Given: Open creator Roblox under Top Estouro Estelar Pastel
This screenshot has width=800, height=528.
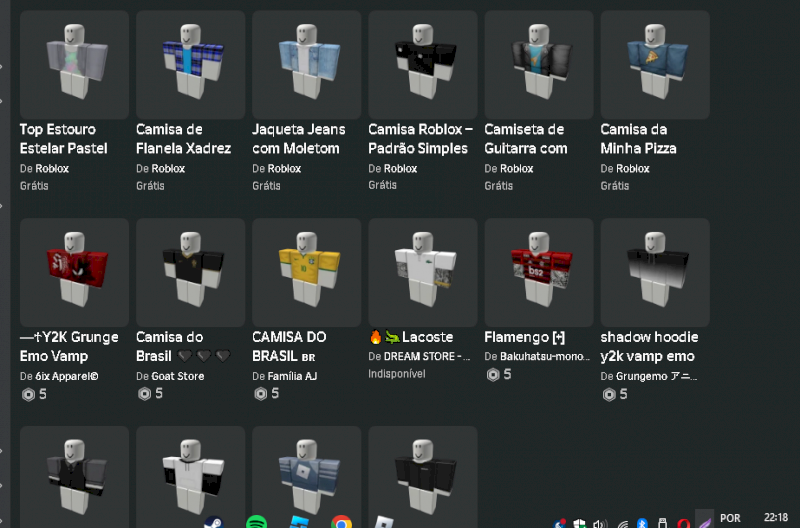Looking at the screenshot, I should (x=52, y=169).
